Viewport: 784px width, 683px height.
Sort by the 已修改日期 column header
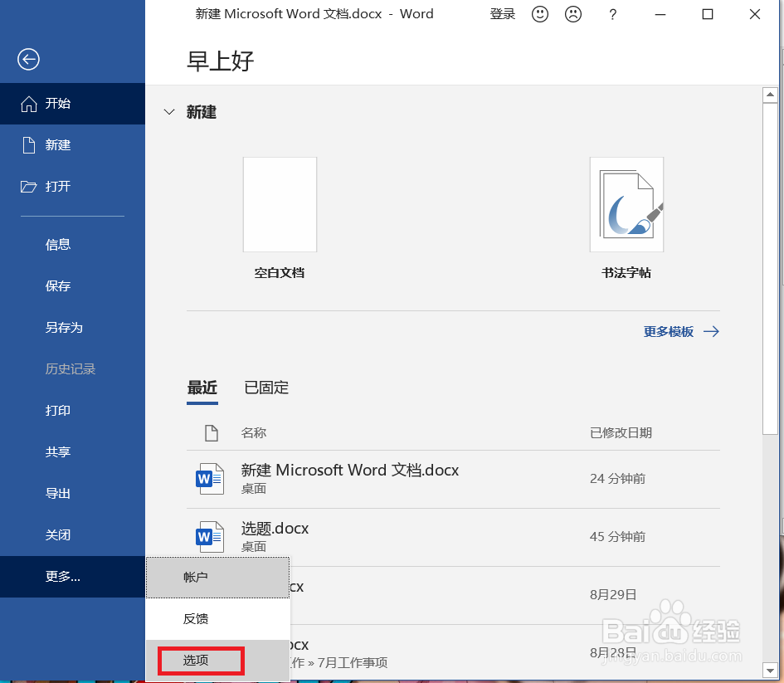(621, 433)
